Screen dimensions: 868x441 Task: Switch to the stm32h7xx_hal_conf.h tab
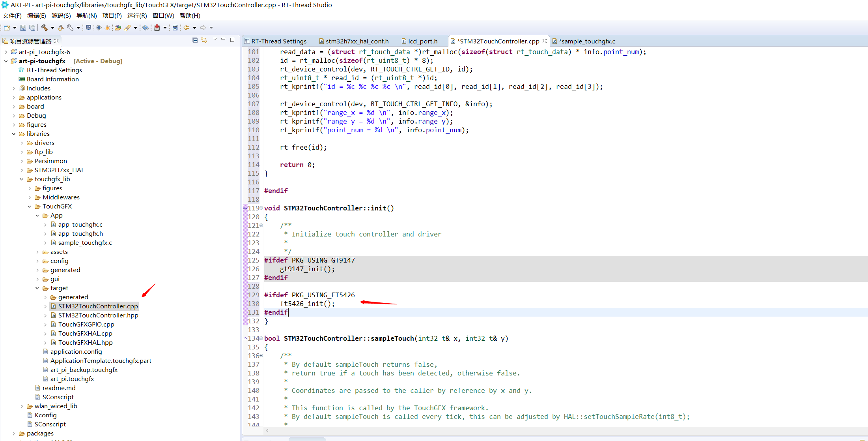pos(354,41)
